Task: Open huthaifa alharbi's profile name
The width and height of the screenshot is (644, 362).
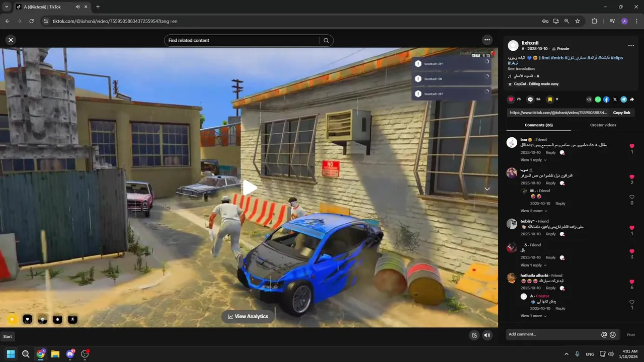Action: coord(534,276)
